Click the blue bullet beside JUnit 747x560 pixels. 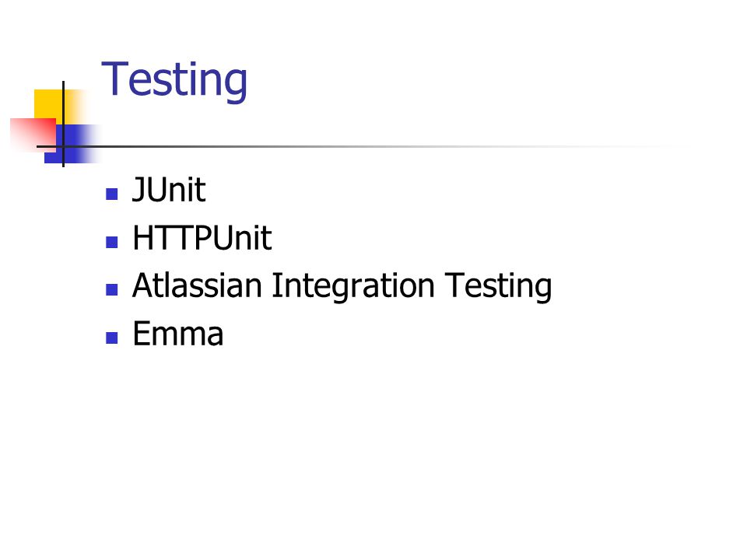point(112,194)
